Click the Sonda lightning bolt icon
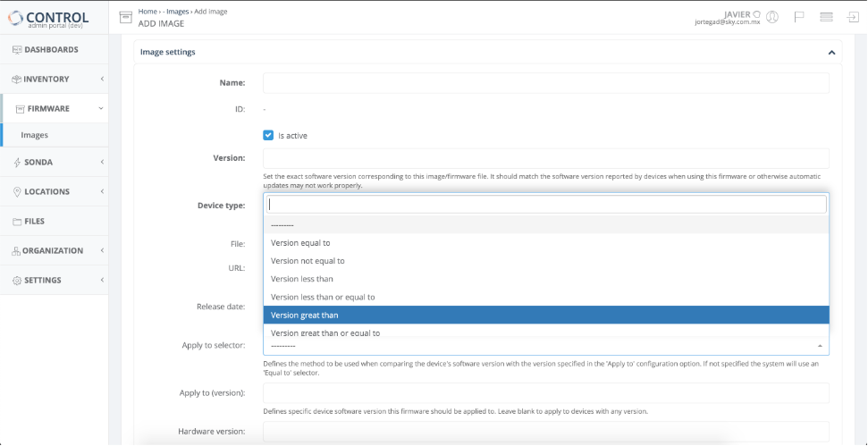The height and width of the screenshot is (446, 868). point(17,162)
